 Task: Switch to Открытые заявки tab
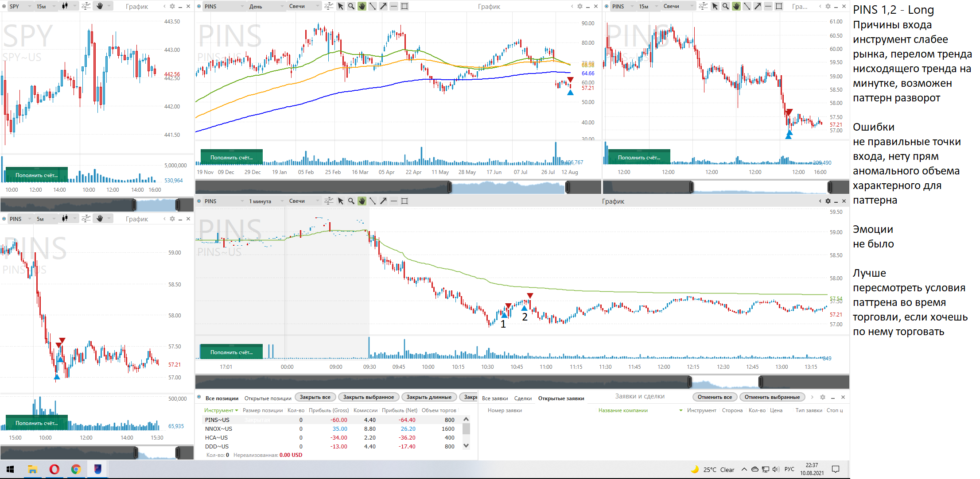561,398
